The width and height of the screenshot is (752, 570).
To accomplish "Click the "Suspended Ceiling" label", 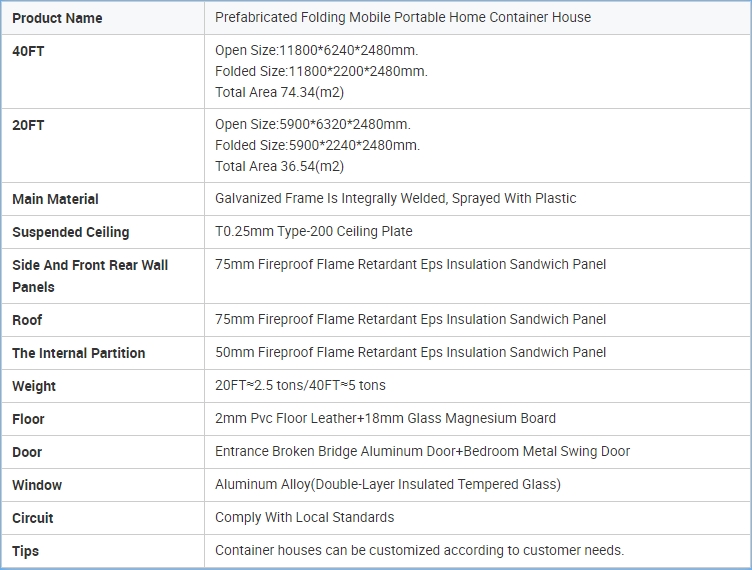I will point(70,232).
